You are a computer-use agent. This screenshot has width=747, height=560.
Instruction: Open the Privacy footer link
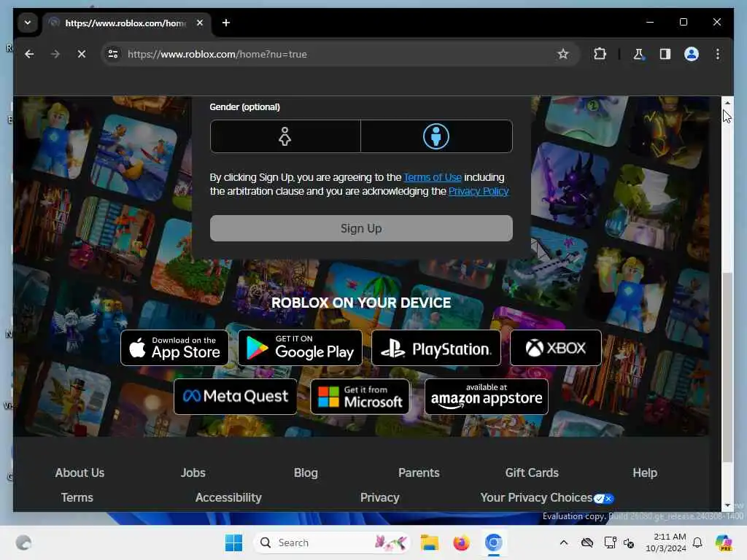coord(379,497)
